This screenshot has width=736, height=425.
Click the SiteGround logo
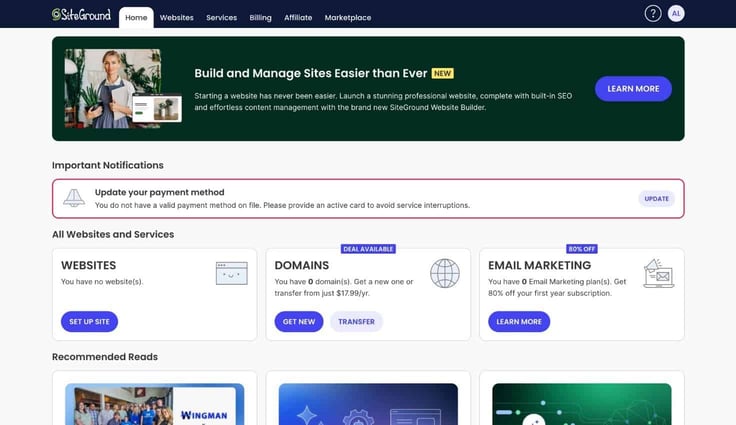pyautogui.click(x=81, y=15)
